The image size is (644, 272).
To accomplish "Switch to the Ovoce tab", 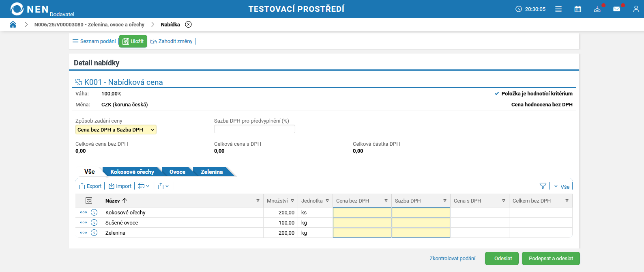I will (177, 172).
